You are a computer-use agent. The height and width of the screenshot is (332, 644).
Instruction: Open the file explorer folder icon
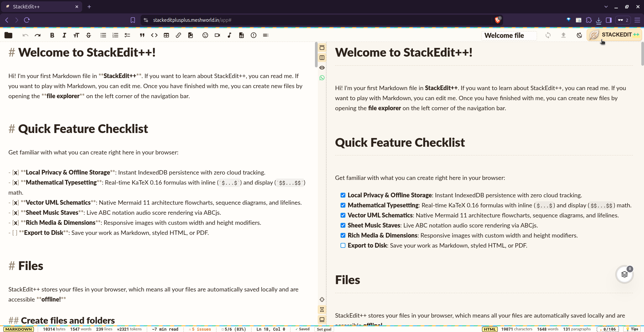(x=8, y=35)
